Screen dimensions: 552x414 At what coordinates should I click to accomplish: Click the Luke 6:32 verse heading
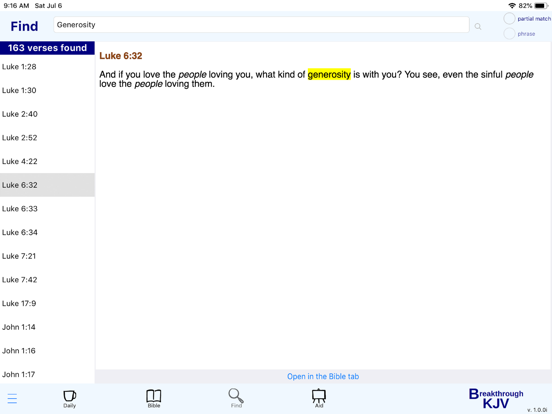tap(121, 56)
